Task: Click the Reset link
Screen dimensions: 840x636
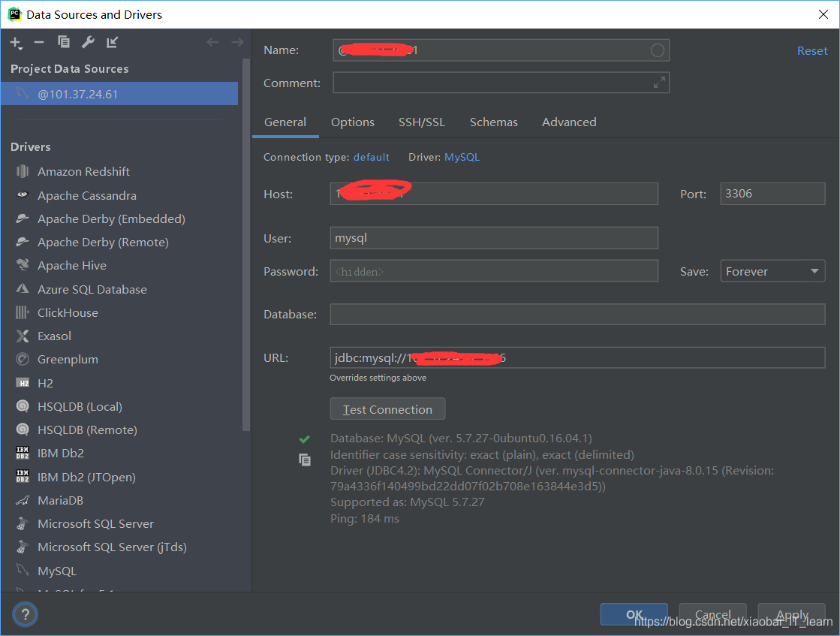Action: click(x=812, y=51)
